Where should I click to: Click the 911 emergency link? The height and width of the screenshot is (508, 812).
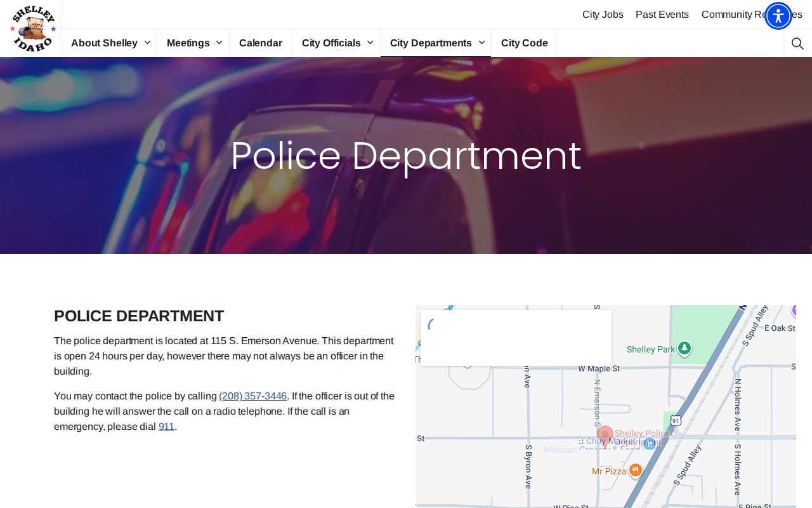166,426
